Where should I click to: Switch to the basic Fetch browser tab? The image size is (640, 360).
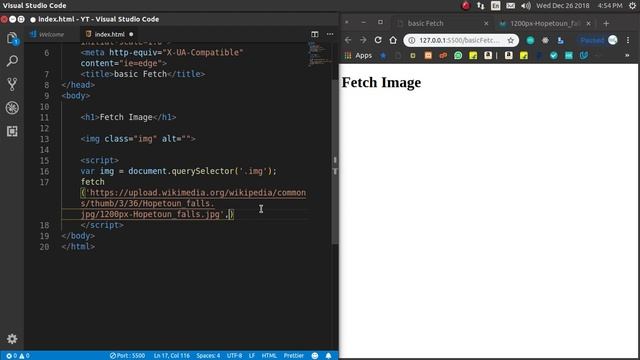pos(425,23)
